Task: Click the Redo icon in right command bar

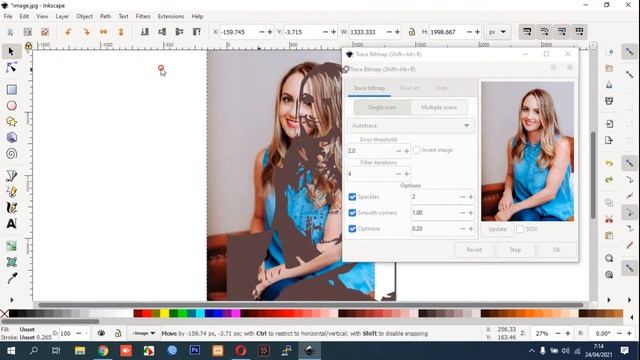Action: coord(609,180)
